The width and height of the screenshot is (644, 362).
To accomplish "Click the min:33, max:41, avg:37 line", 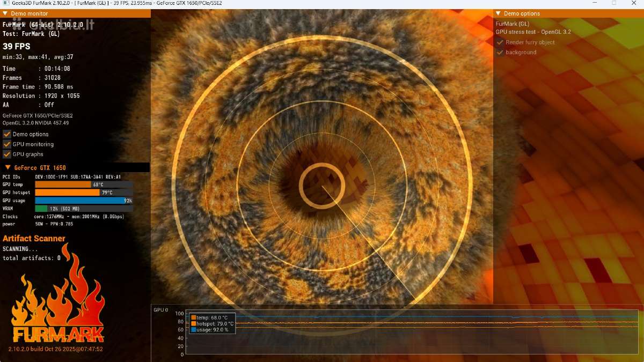I will click(38, 57).
